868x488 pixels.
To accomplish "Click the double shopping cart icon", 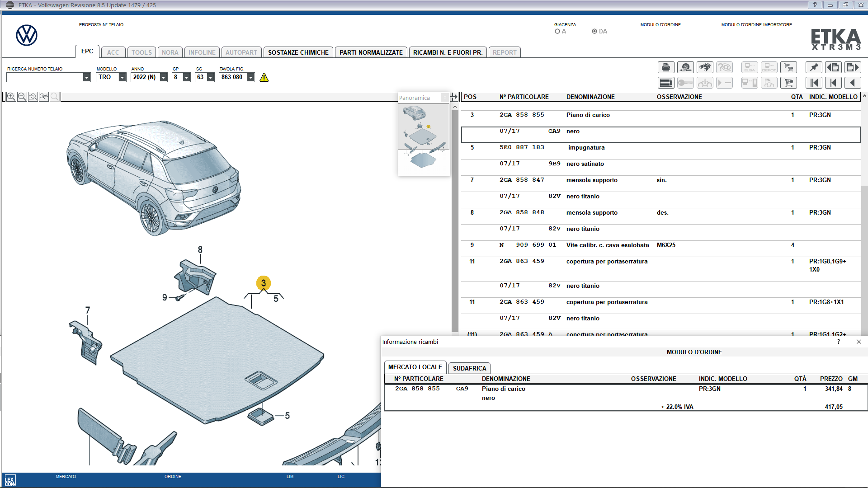I will pos(788,67).
